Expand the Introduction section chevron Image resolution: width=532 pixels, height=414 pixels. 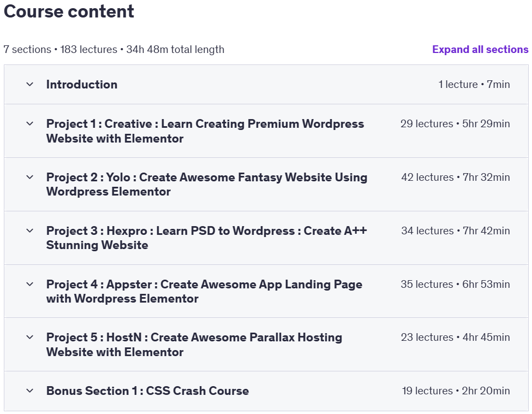(30, 84)
